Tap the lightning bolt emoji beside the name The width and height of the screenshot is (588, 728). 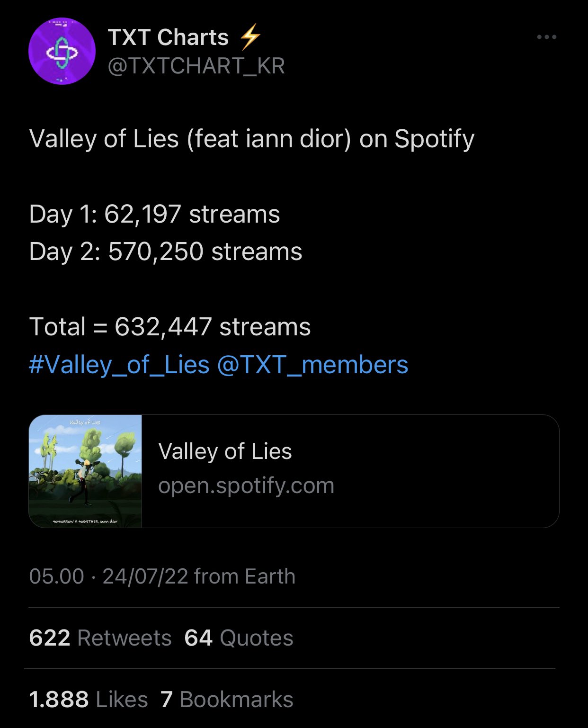pos(249,37)
